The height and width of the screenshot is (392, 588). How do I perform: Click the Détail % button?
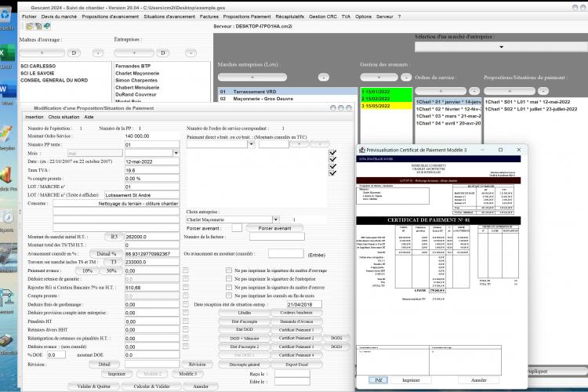106,253
